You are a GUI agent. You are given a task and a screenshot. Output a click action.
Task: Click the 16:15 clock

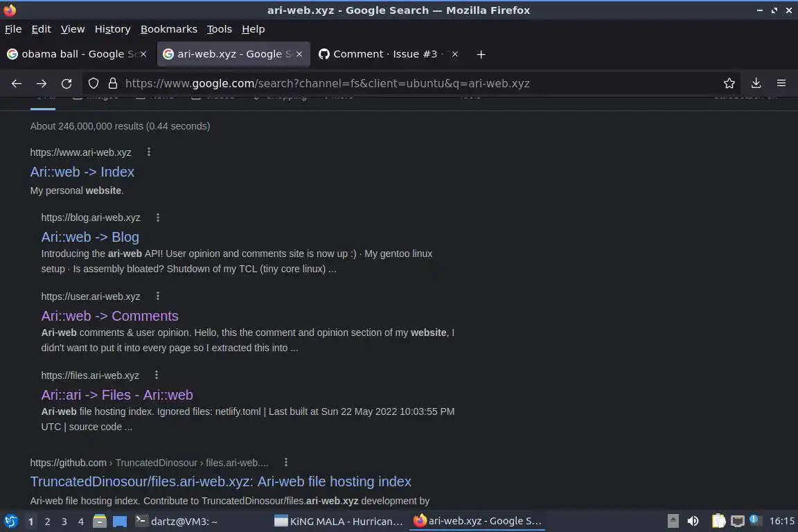click(781, 521)
